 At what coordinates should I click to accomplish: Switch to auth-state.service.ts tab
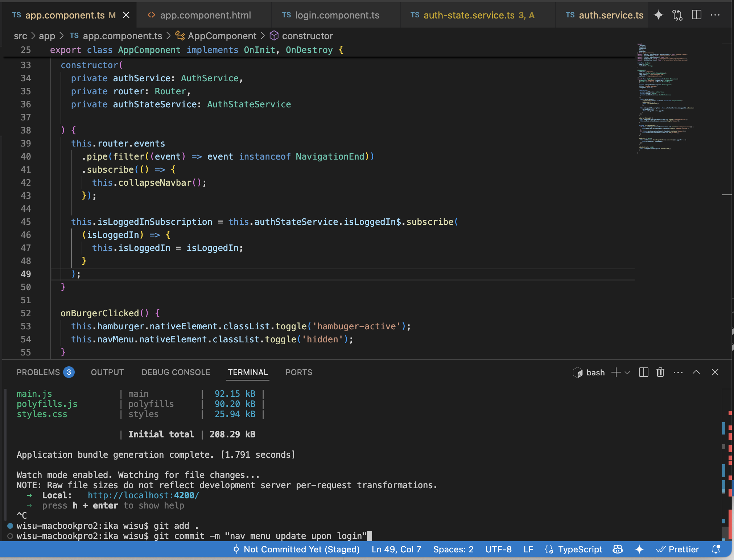[x=479, y=15]
